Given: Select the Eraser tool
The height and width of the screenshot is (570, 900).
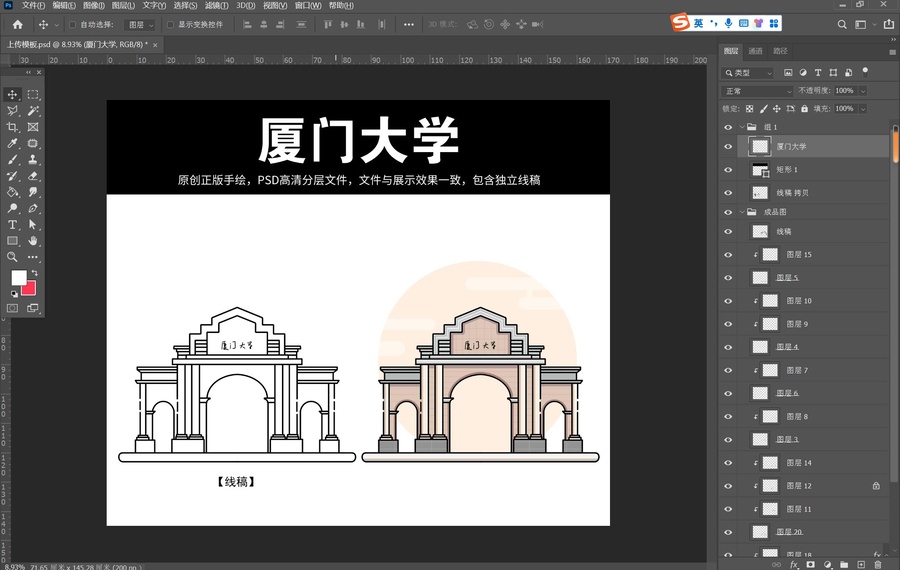Looking at the screenshot, I should (33, 176).
